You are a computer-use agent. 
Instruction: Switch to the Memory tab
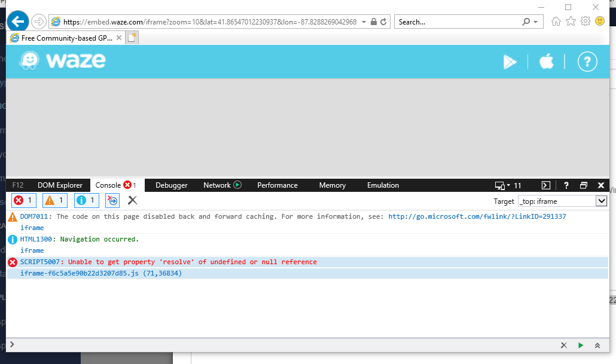coord(333,185)
